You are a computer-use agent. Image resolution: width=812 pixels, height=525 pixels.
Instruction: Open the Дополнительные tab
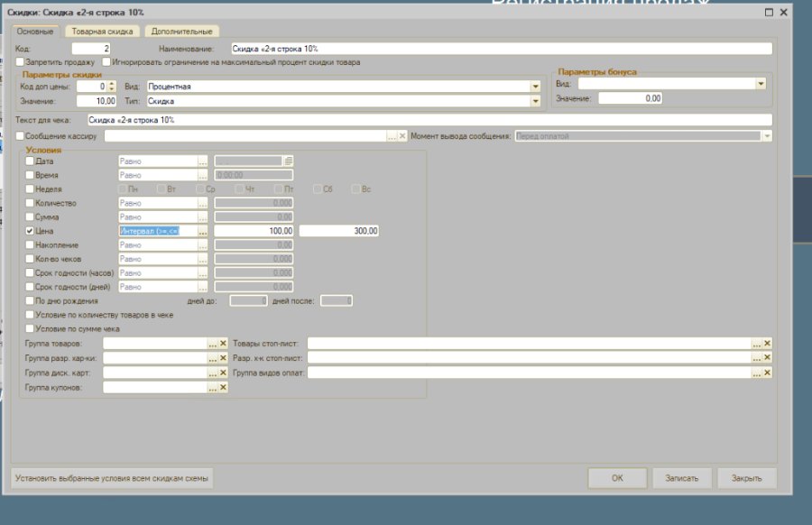[181, 31]
